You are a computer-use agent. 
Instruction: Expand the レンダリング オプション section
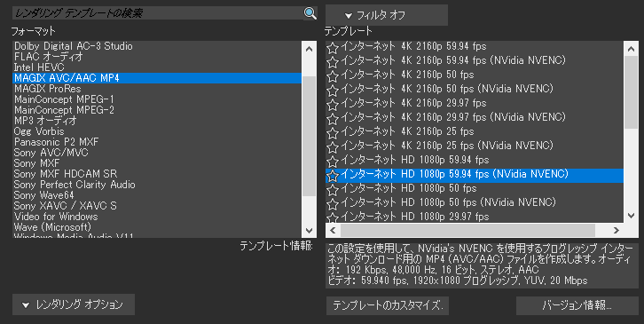coord(74,304)
